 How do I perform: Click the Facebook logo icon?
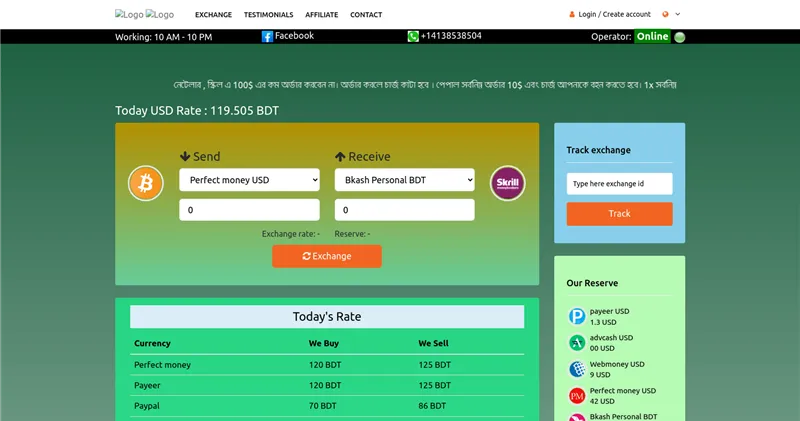tap(267, 36)
